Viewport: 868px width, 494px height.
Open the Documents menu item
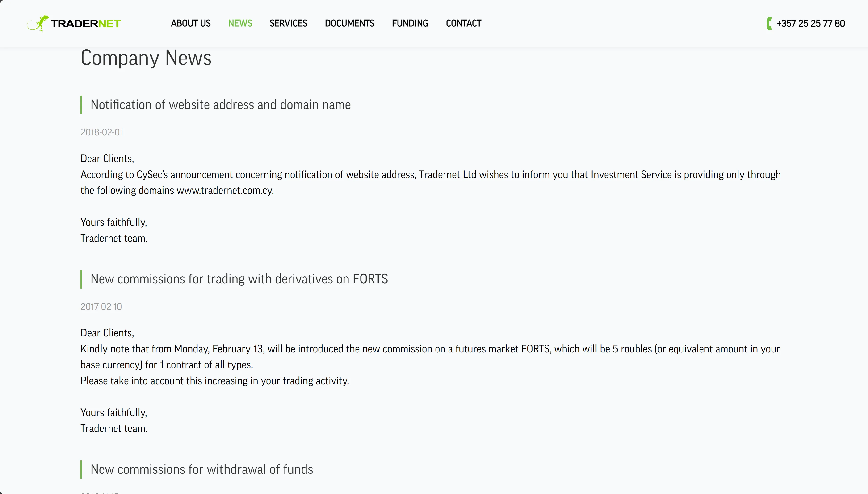(349, 23)
